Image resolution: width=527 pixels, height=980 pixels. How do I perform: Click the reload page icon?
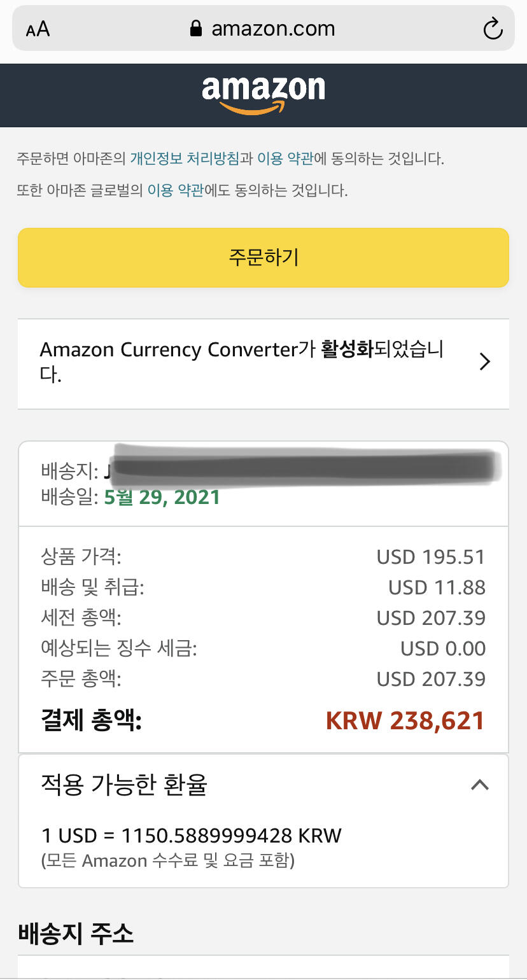[x=493, y=29]
